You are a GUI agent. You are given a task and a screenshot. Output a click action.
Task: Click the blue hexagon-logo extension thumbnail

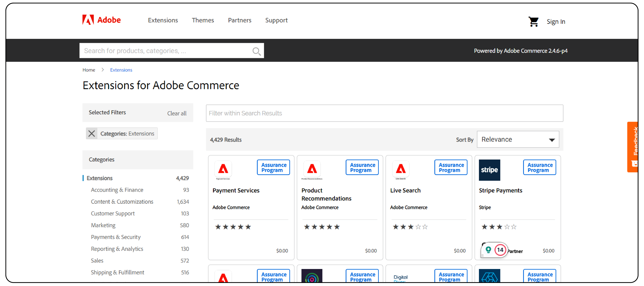tap(489, 276)
